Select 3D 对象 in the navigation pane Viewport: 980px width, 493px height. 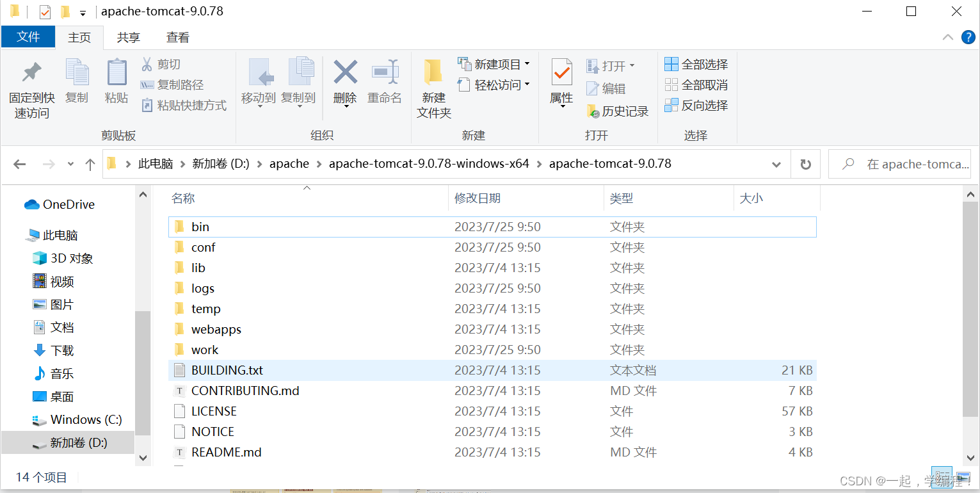tap(63, 259)
